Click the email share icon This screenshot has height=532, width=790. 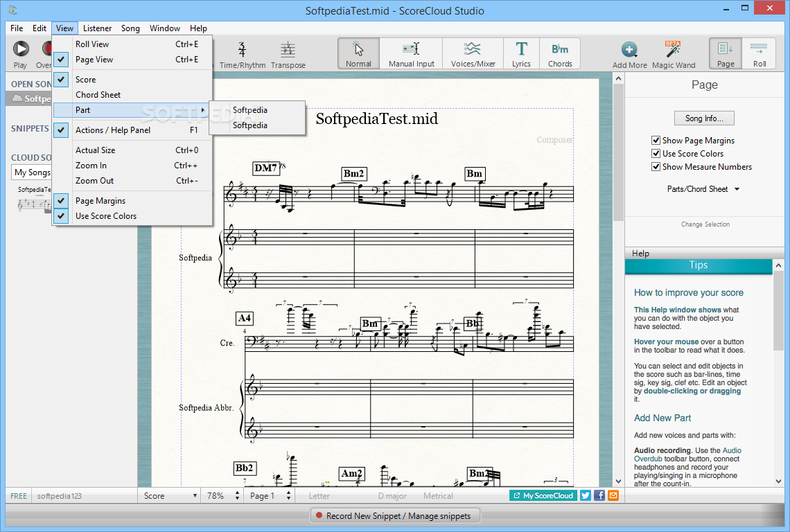coord(613,496)
